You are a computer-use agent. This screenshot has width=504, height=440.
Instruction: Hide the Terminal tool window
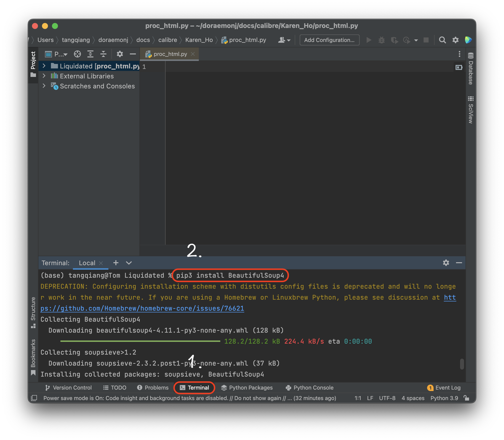(460, 263)
